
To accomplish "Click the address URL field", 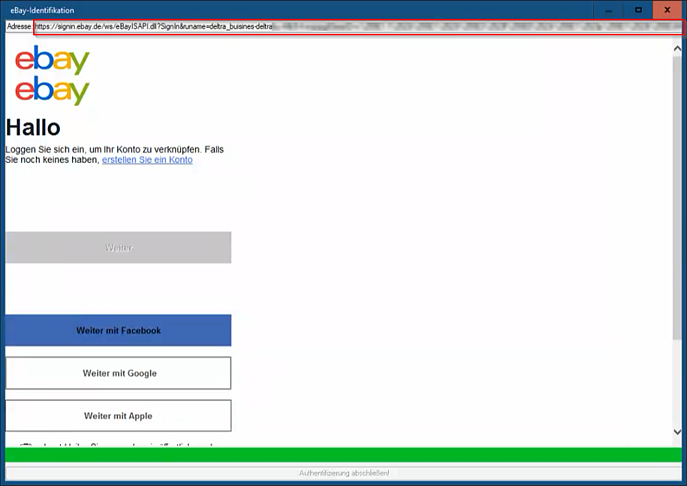I will 358,27.
